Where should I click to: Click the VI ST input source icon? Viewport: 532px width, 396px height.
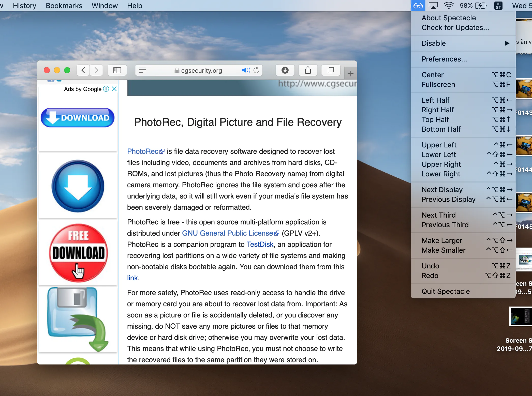click(x=498, y=6)
